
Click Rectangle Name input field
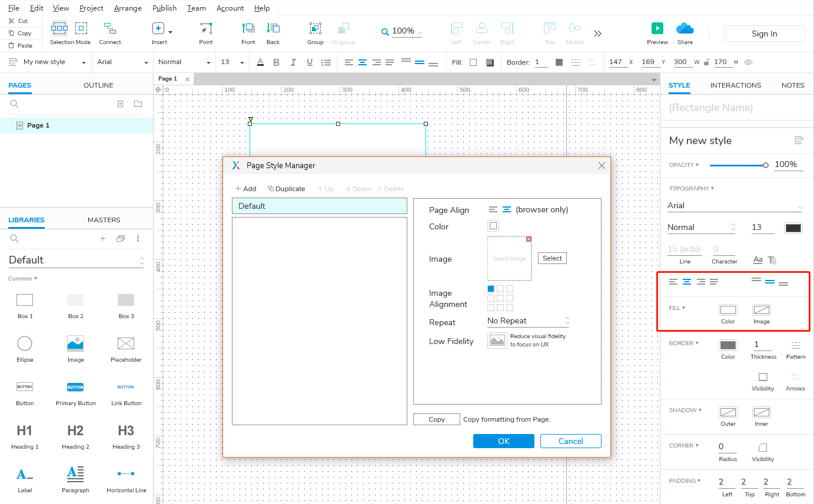click(x=736, y=108)
